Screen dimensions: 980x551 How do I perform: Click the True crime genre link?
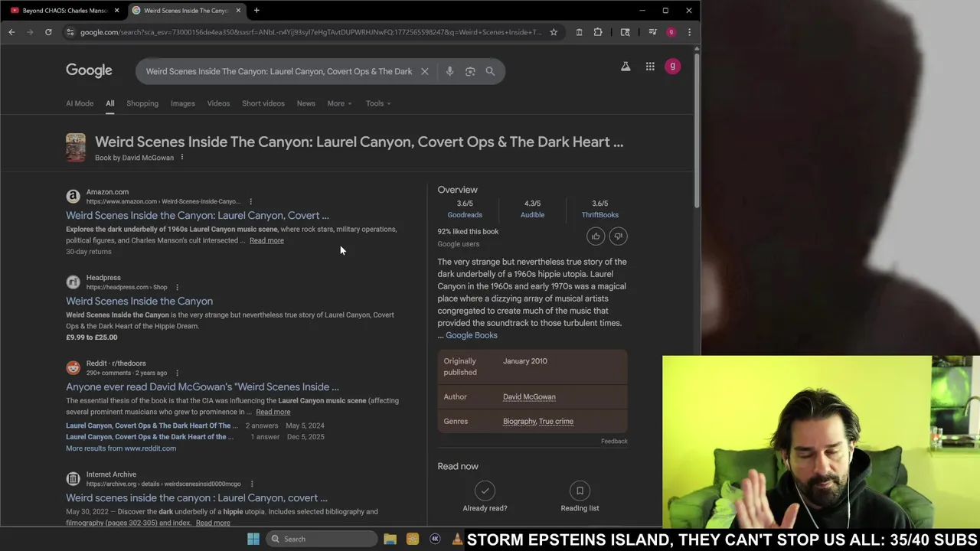pos(556,421)
